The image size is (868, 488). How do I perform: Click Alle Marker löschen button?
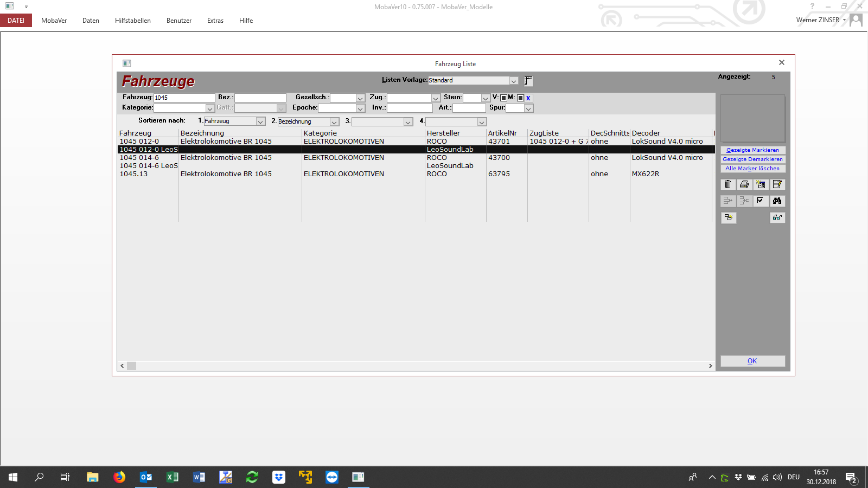(752, 169)
